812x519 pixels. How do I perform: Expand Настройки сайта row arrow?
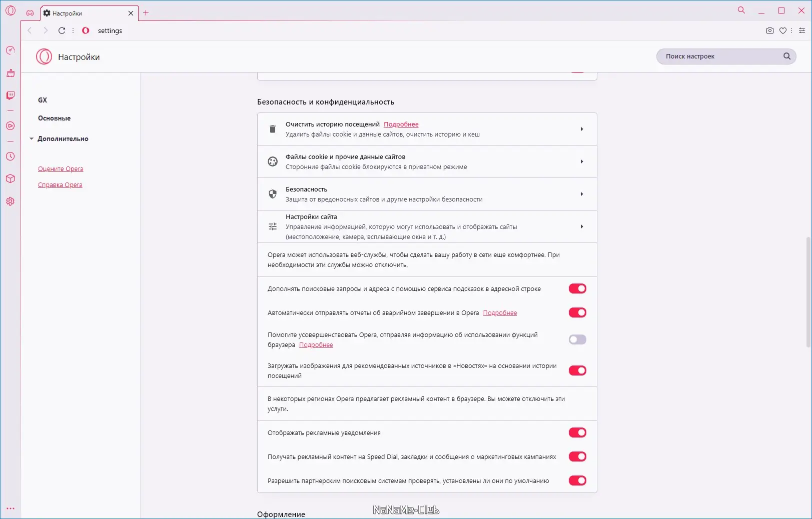click(x=582, y=226)
